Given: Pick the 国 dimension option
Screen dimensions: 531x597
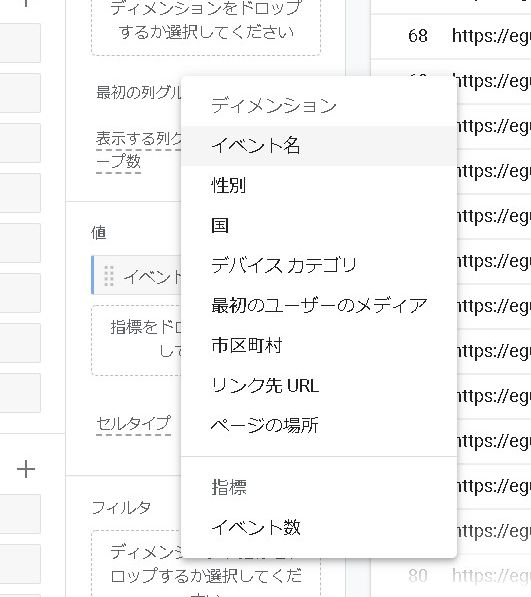Looking at the screenshot, I should pos(319,226).
